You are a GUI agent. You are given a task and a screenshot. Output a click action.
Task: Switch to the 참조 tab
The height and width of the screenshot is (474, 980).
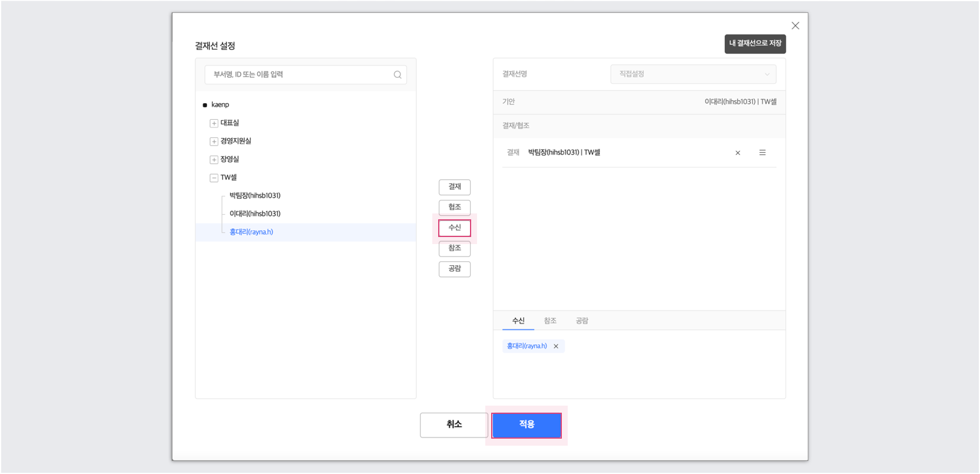point(550,321)
